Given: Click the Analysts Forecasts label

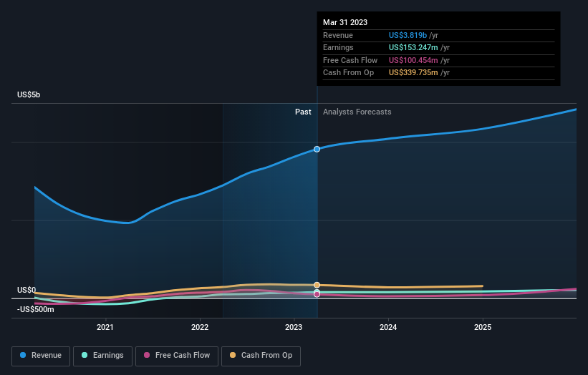Looking at the screenshot, I should (x=357, y=112).
